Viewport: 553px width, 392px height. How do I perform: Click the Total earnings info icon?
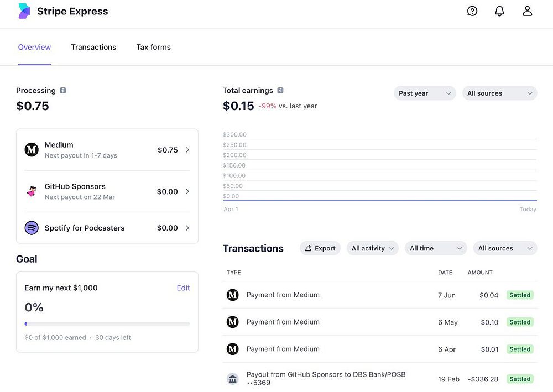[280, 90]
